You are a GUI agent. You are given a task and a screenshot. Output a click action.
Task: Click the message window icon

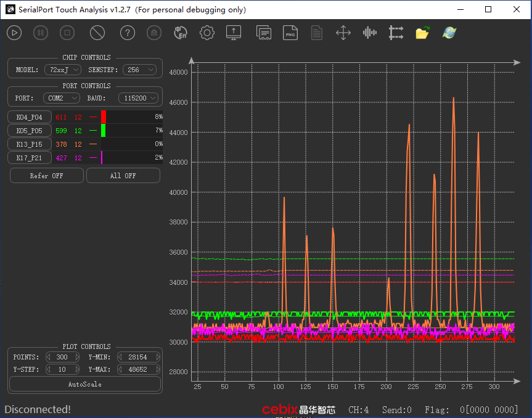pyautogui.click(x=264, y=33)
